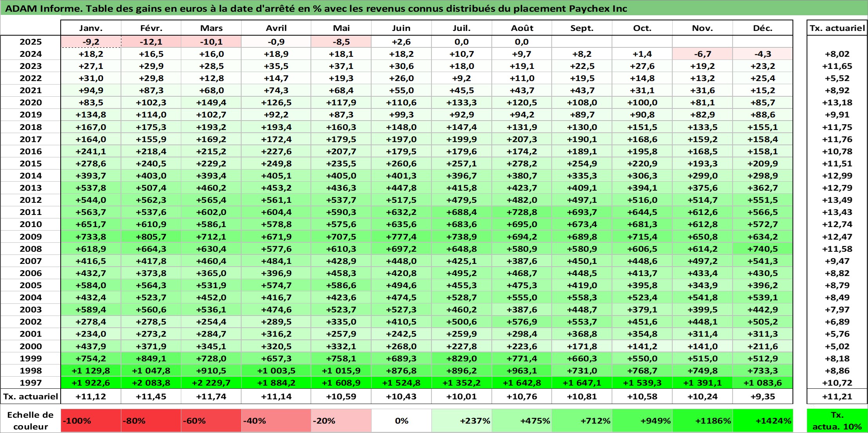Click the 0% color scale swatch
This screenshot has width=868, height=433.
[401, 420]
